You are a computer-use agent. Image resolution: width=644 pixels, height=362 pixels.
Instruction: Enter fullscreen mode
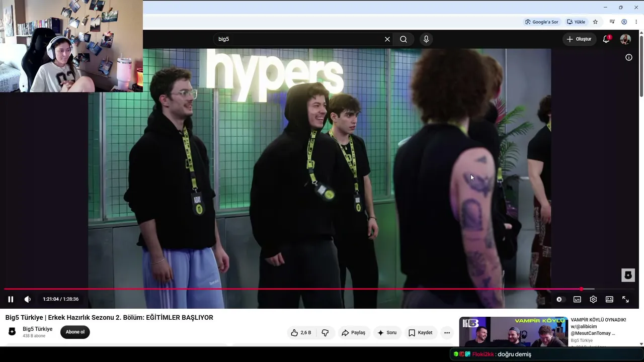coord(625,299)
